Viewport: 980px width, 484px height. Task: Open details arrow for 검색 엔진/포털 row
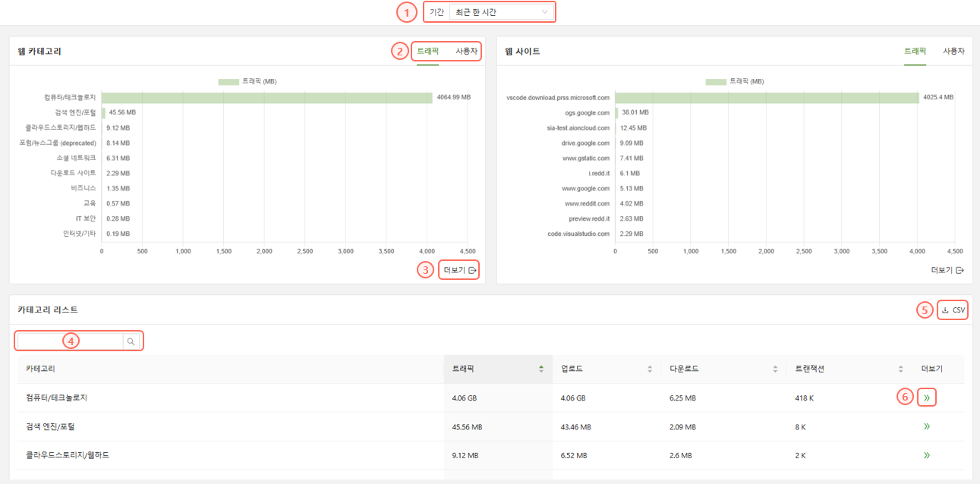coord(927,426)
